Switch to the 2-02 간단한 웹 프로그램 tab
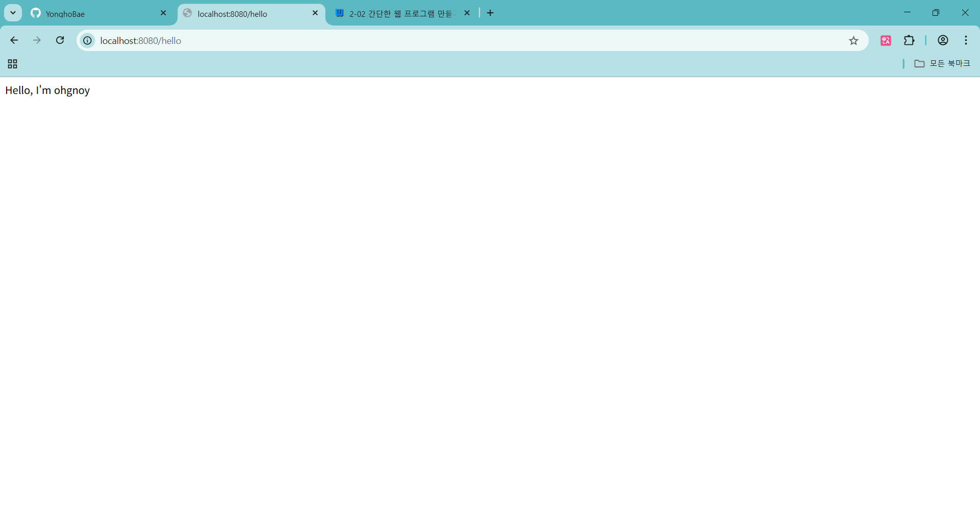 pyautogui.click(x=398, y=14)
